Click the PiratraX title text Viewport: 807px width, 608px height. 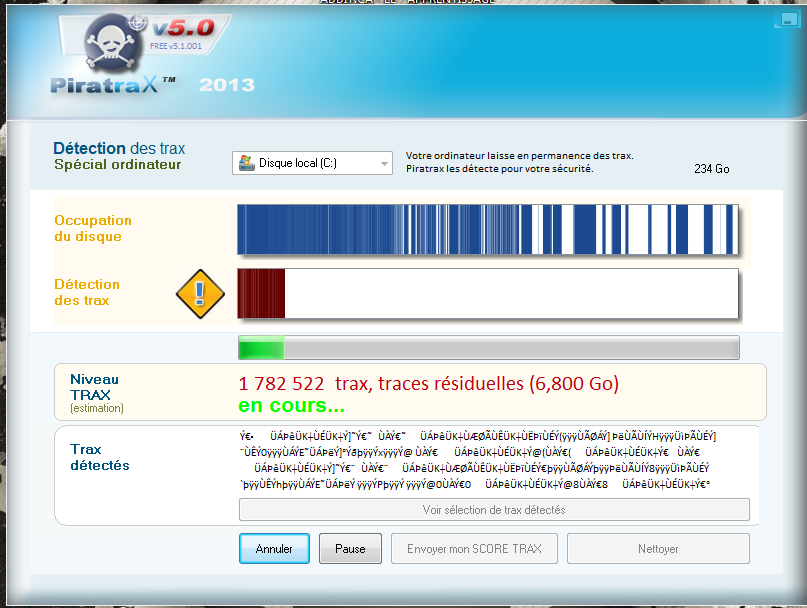[113, 84]
